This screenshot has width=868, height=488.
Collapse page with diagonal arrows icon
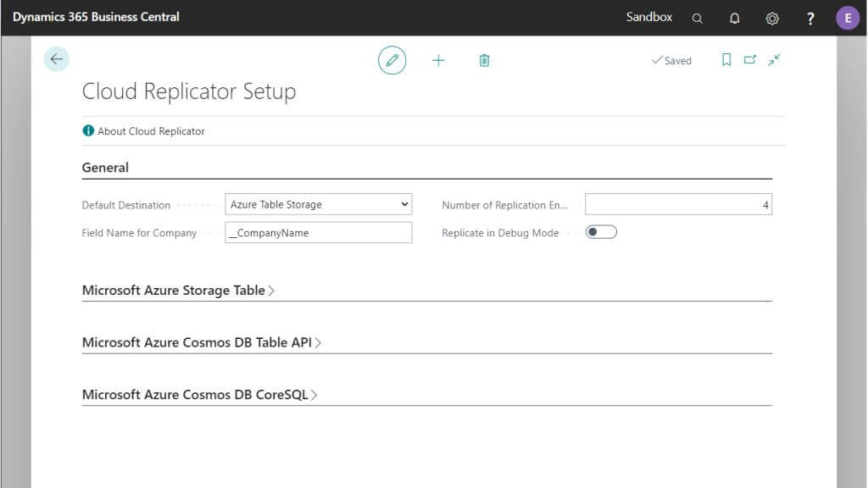[774, 60]
